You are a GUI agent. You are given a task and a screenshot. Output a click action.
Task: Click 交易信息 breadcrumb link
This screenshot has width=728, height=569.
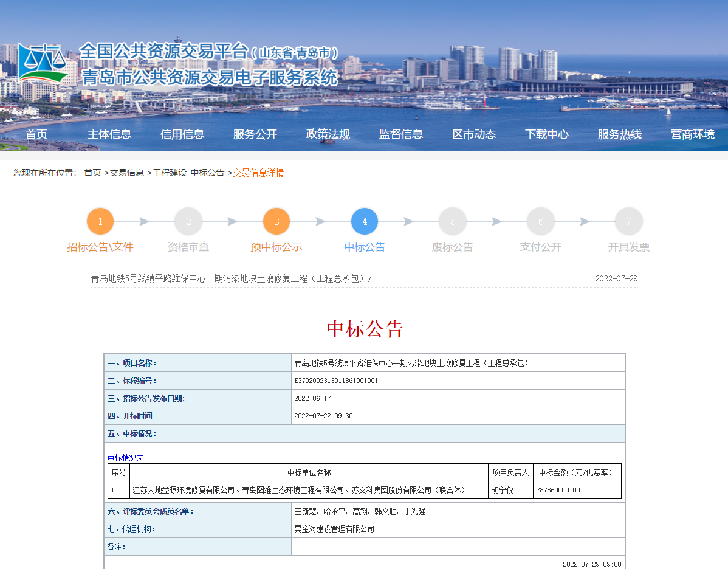click(x=127, y=173)
